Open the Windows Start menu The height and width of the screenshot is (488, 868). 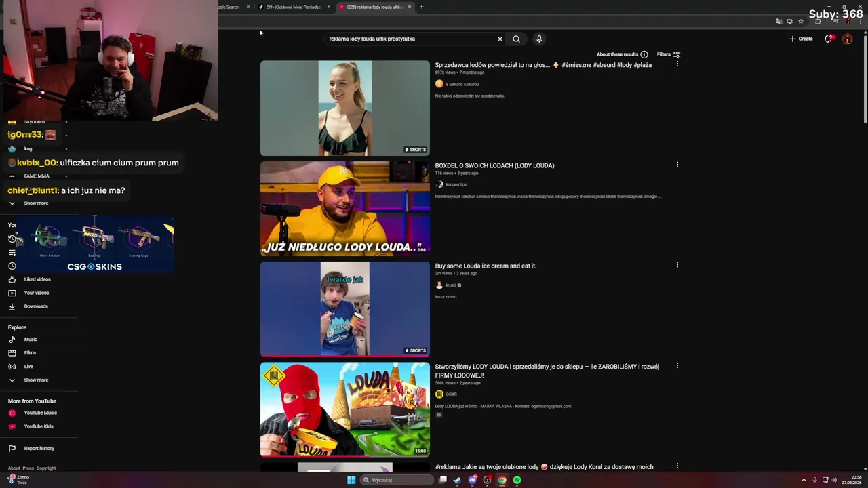click(x=351, y=480)
